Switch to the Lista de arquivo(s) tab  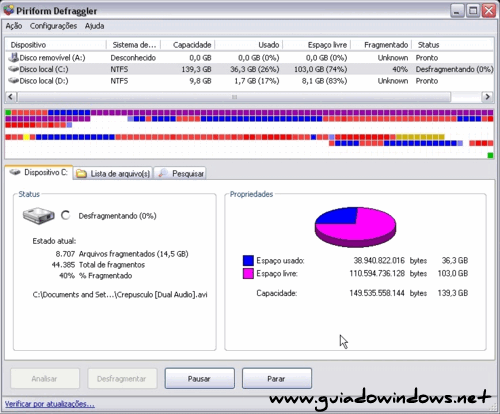tap(113, 174)
